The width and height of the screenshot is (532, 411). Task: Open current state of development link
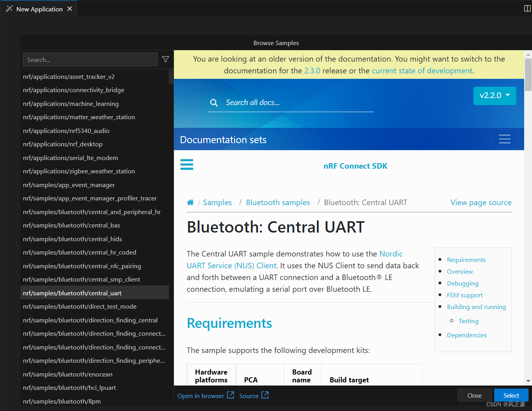coord(422,71)
